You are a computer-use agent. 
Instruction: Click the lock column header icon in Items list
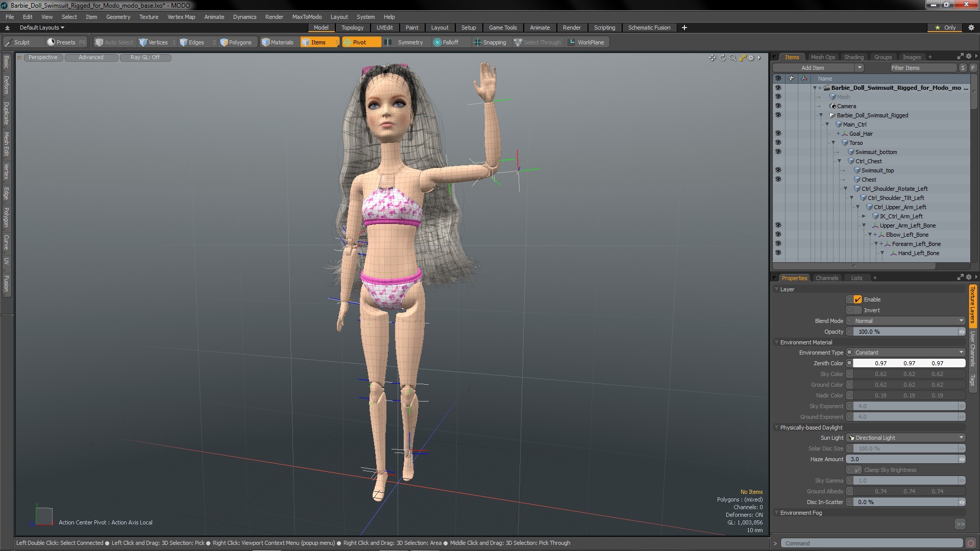pos(791,78)
